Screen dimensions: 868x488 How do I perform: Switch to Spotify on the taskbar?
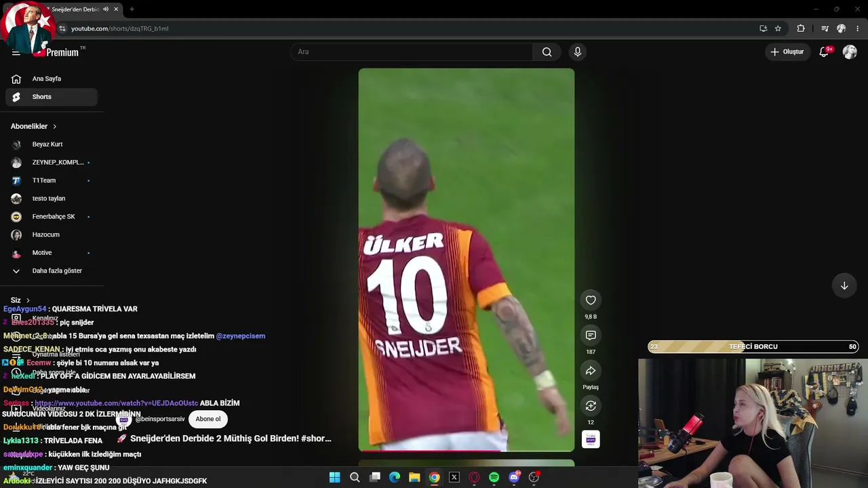click(x=494, y=477)
